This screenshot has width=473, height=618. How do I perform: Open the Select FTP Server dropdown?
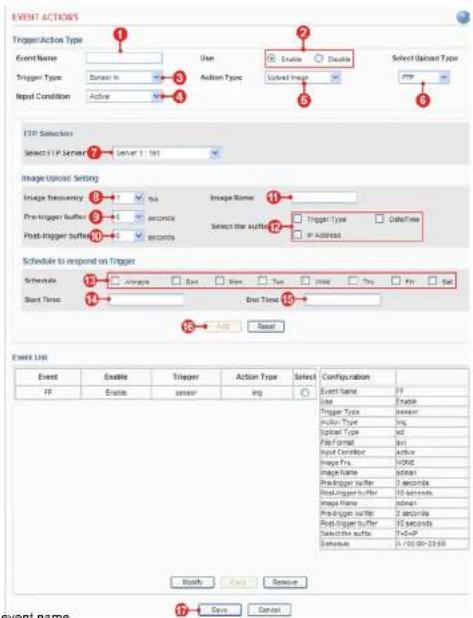[166, 153]
